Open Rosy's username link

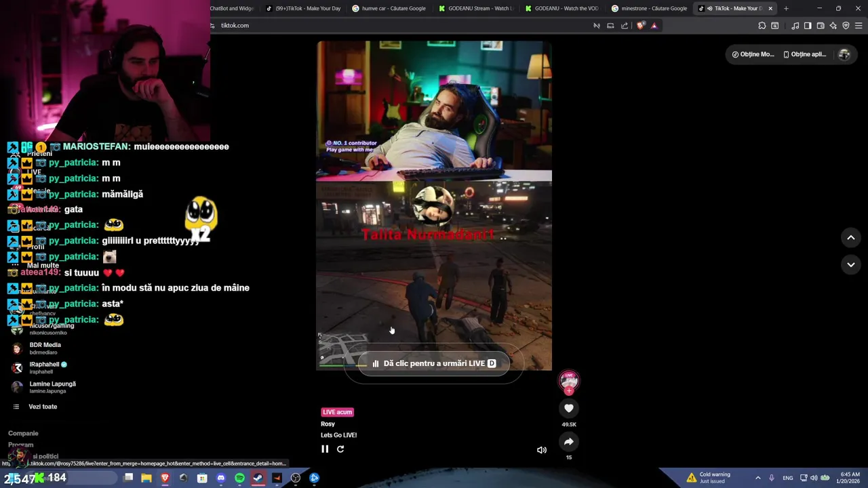point(328,424)
